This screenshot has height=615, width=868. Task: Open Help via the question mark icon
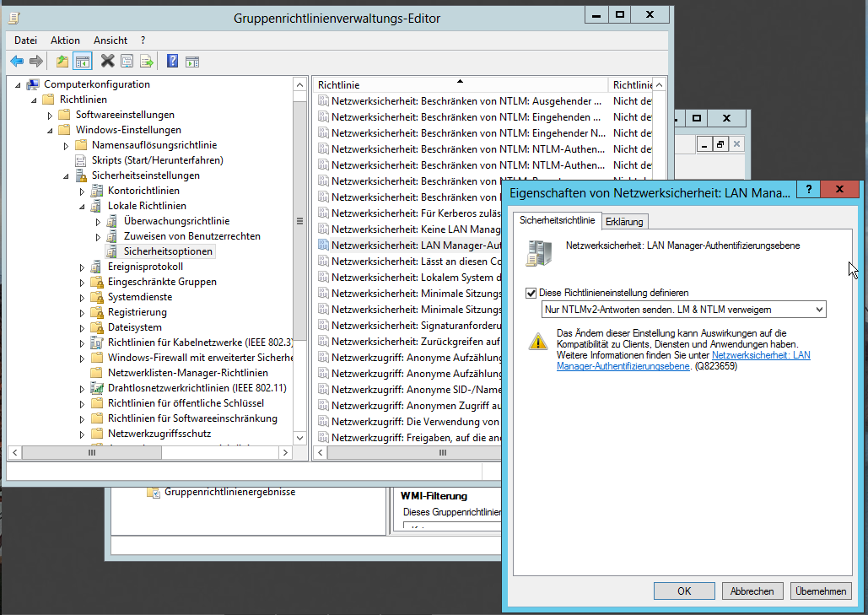coord(171,60)
